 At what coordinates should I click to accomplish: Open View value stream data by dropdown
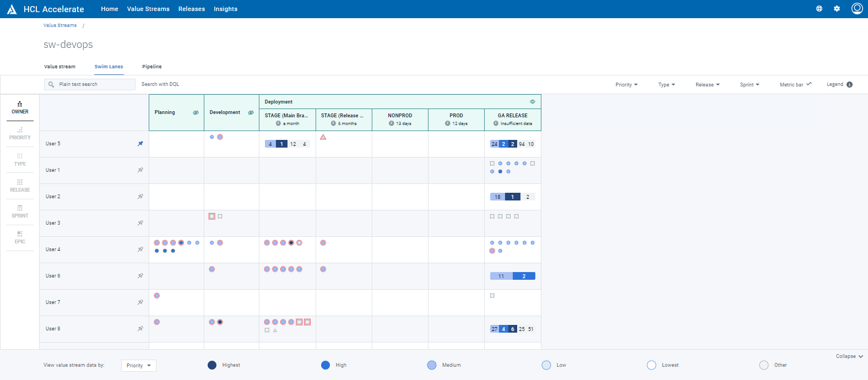139,366
